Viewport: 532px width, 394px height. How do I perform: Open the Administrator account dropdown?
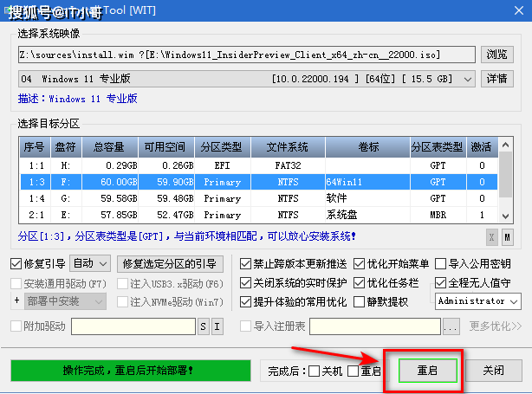point(478,301)
